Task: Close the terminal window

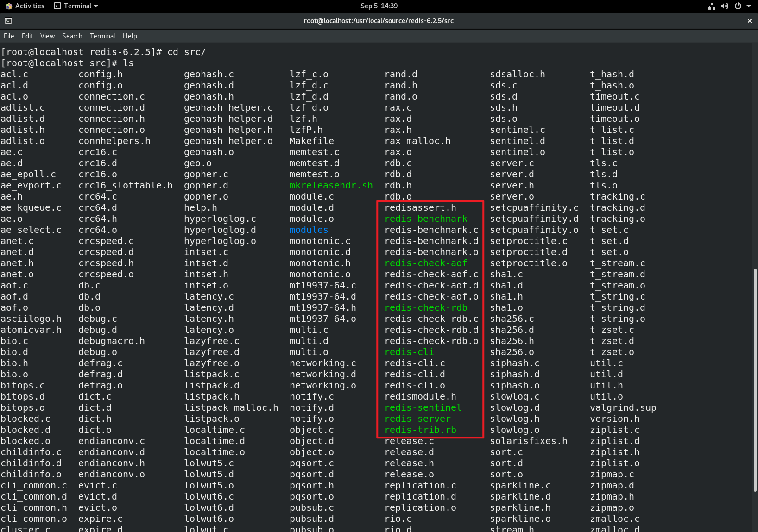Action: click(x=749, y=21)
